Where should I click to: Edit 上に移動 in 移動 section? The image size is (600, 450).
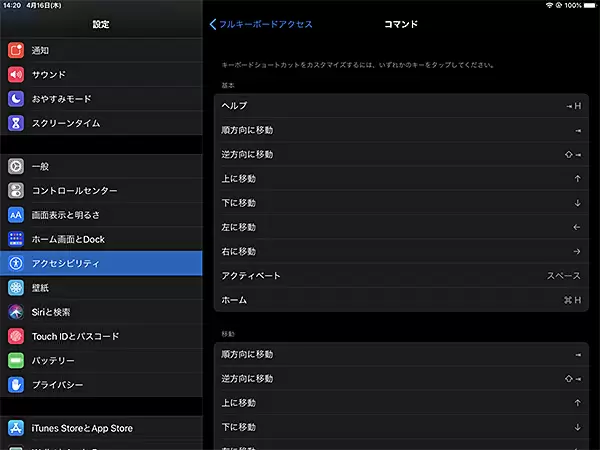point(401,403)
